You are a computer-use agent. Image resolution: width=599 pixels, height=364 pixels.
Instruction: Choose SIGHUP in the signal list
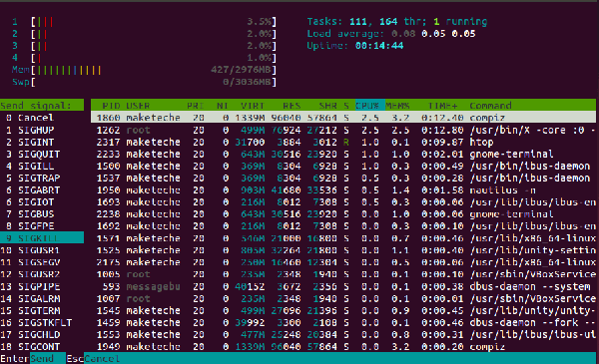point(42,130)
